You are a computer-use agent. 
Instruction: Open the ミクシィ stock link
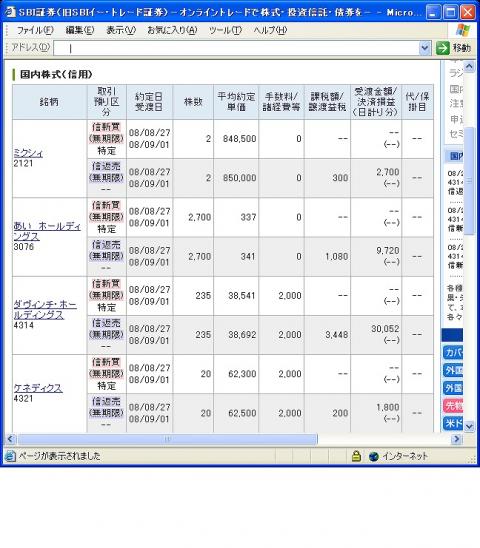pyautogui.click(x=28, y=153)
